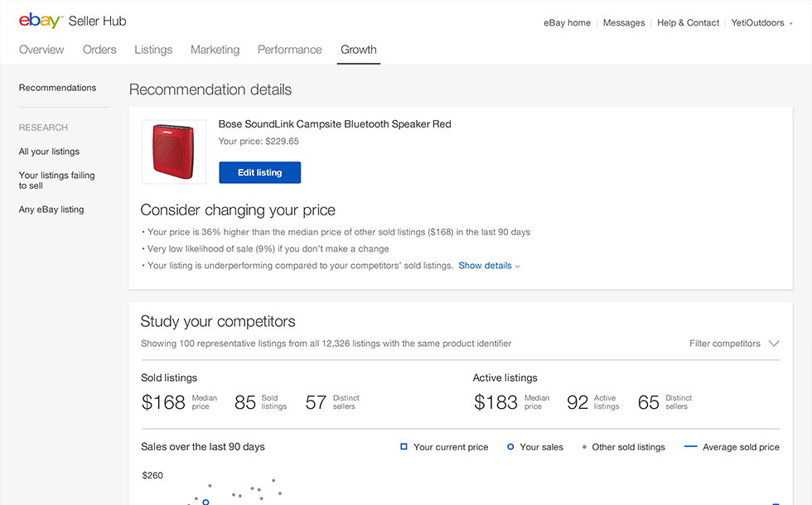Click the eBay logo
This screenshot has height=505, width=812.
pyautogui.click(x=41, y=21)
